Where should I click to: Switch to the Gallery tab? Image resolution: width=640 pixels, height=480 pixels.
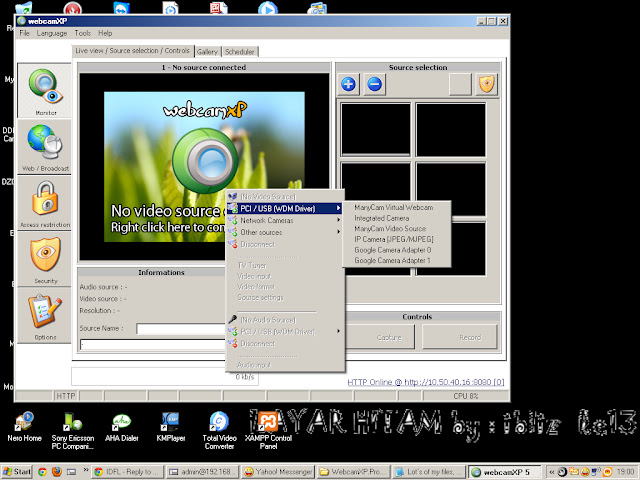click(207, 50)
